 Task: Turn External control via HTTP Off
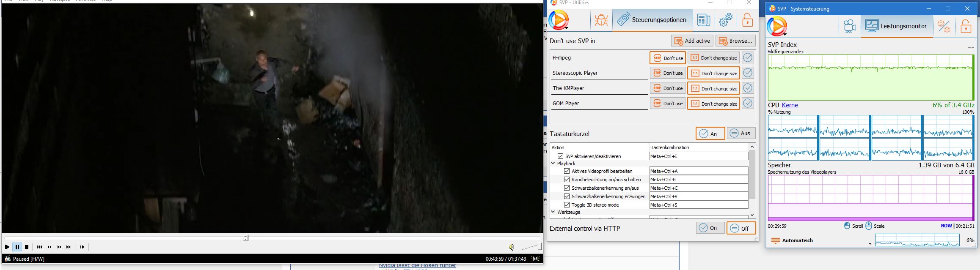click(741, 228)
